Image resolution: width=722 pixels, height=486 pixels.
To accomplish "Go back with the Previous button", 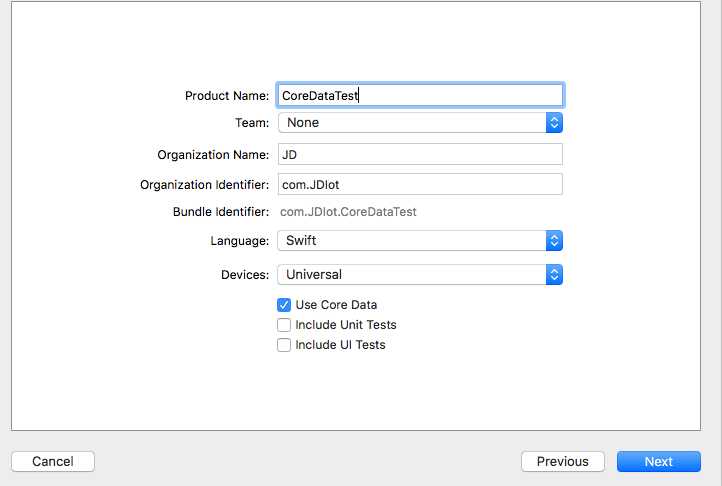I will click(x=562, y=461).
